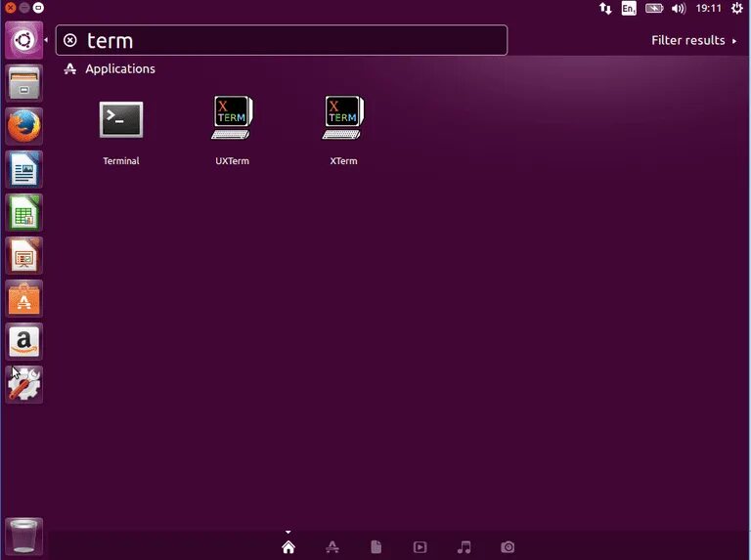The height and width of the screenshot is (560, 751).
Task: Open System Settings from the launcher
Action: [23, 385]
